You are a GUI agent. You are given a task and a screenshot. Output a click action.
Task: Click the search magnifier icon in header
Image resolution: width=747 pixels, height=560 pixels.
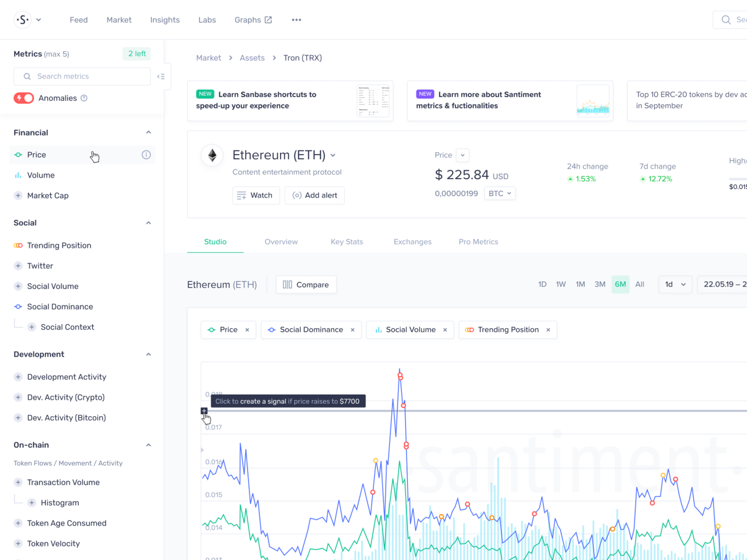coord(726,20)
